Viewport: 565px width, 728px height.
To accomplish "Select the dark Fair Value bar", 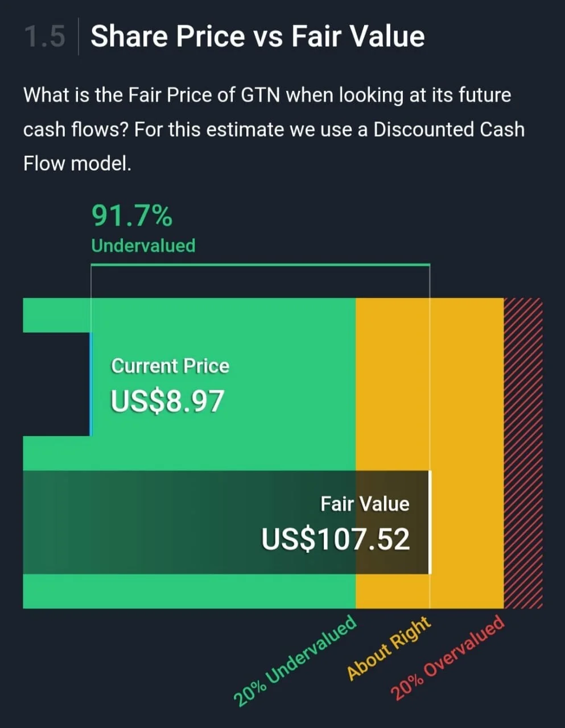I will [x=226, y=522].
